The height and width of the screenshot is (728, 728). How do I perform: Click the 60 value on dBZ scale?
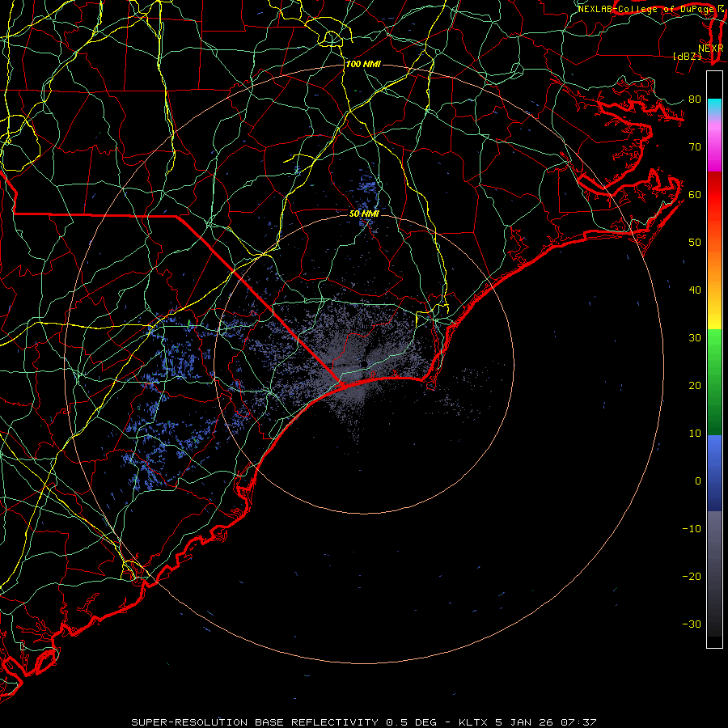[695, 195]
